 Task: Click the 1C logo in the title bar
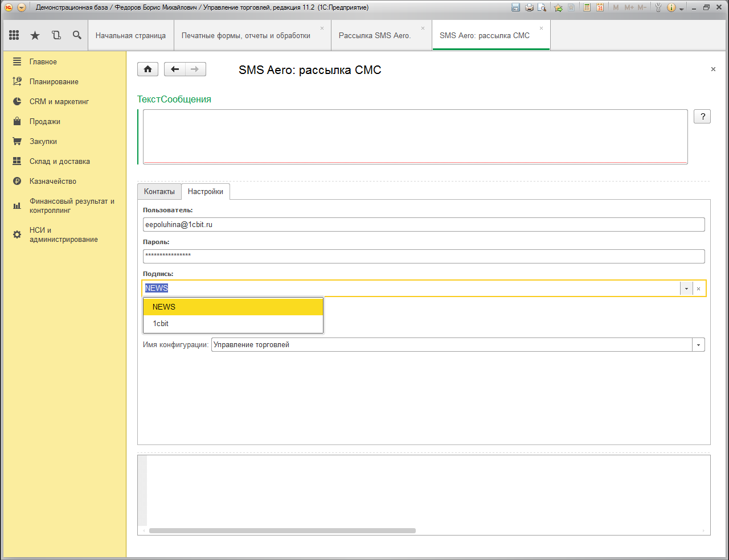[x=9, y=7]
